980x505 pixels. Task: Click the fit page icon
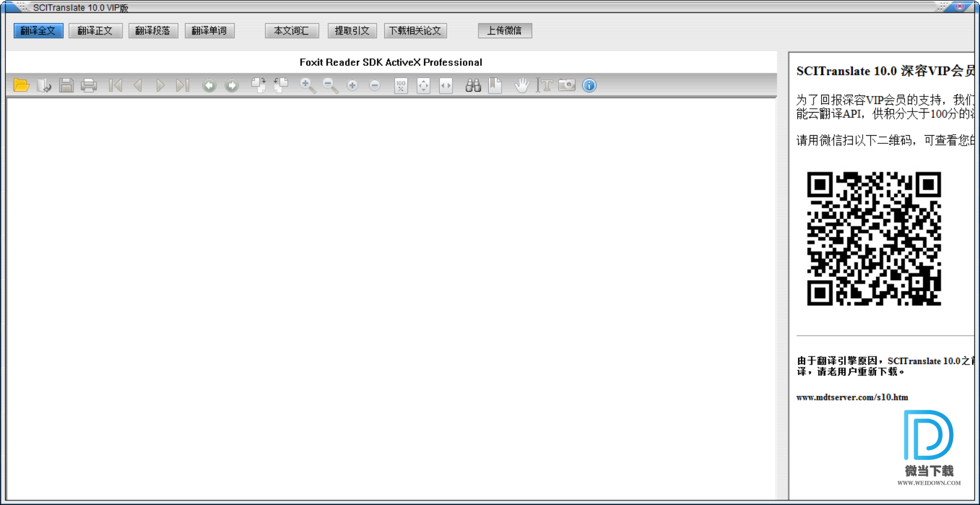[x=424, y=86]
